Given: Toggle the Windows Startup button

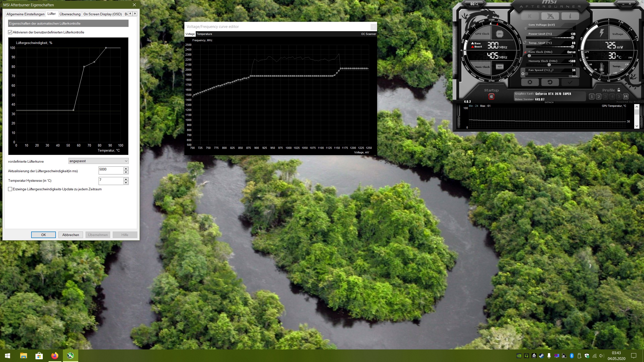Looking at the screenshot, I should coord(491,97).
